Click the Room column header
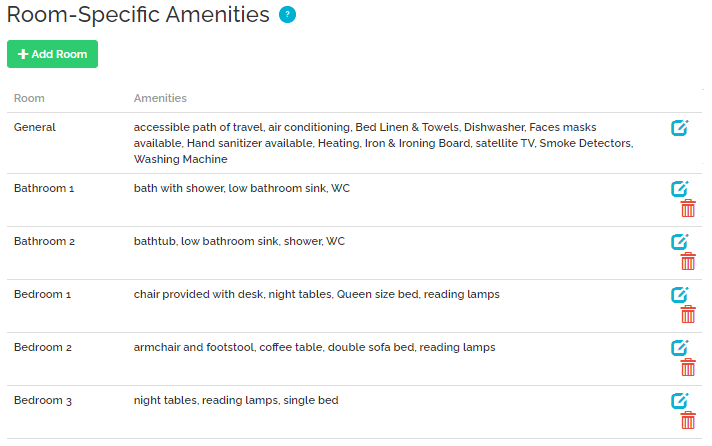 point(29,98)
